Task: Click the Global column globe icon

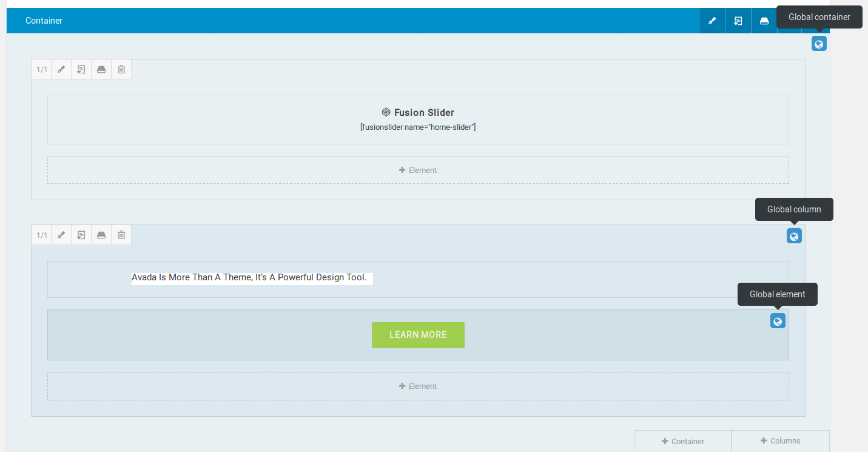Action: [794, 237]
